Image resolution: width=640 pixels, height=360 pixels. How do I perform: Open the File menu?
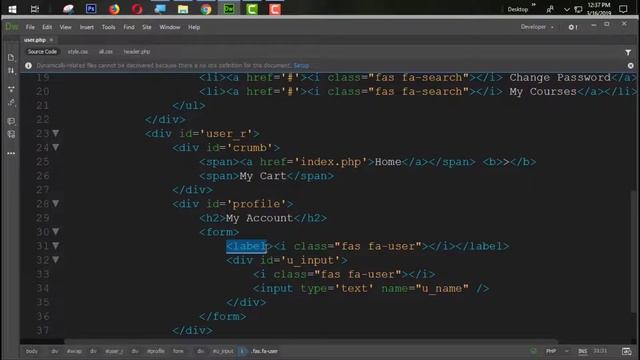(30, 27)
